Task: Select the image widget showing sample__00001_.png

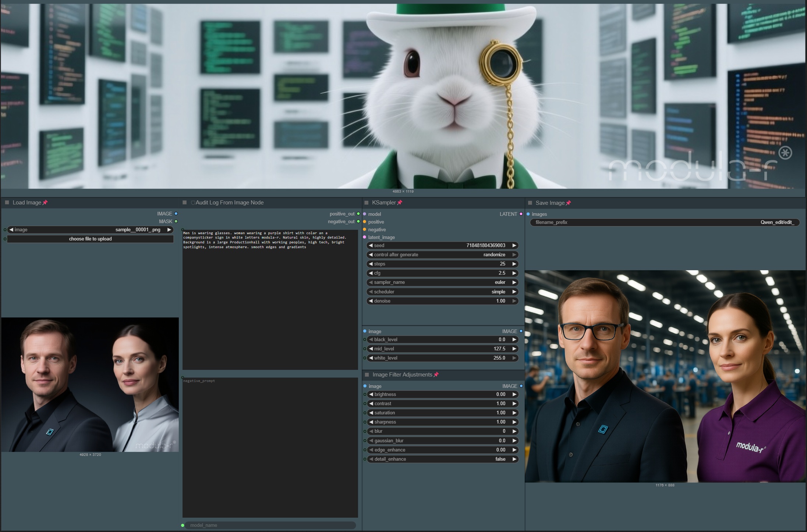Action: pyautogui.click(x=90, y=229)
